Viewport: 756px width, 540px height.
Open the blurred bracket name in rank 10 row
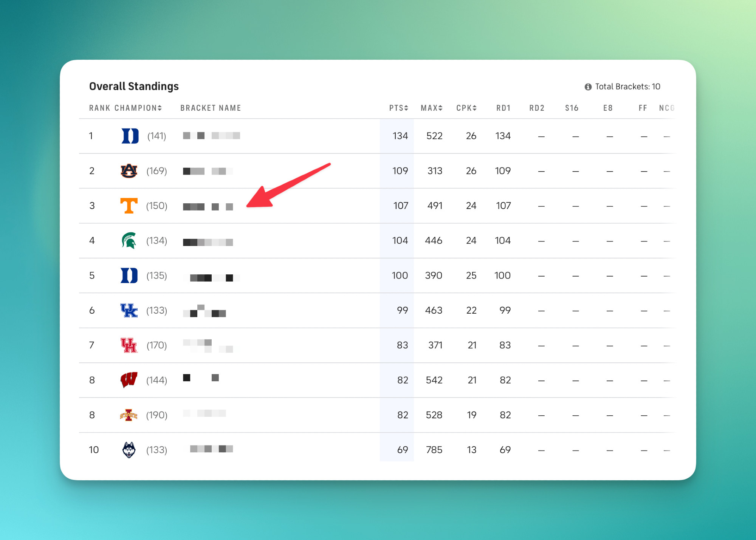point(211,449)
